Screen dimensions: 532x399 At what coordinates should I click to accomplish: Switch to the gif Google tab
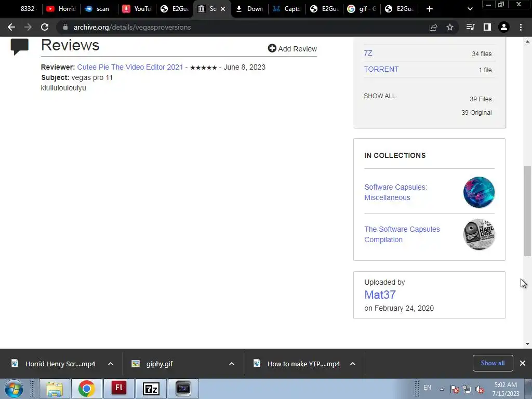click(362, 9)
